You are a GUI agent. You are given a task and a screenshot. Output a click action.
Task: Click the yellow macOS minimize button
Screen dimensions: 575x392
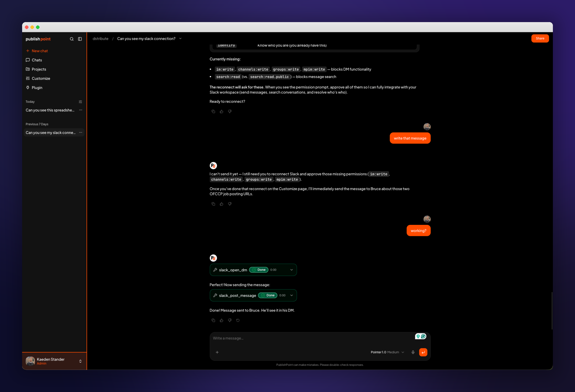(32, 27)
